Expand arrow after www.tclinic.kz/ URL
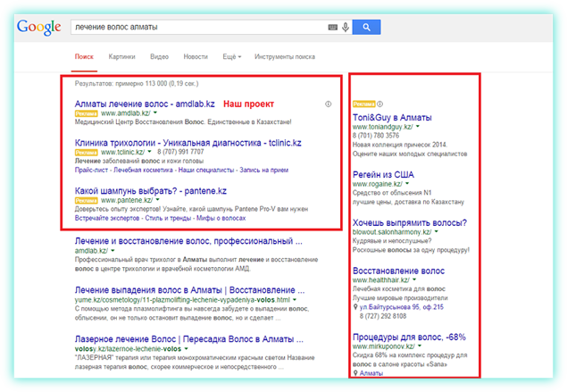 coord(149,152)
